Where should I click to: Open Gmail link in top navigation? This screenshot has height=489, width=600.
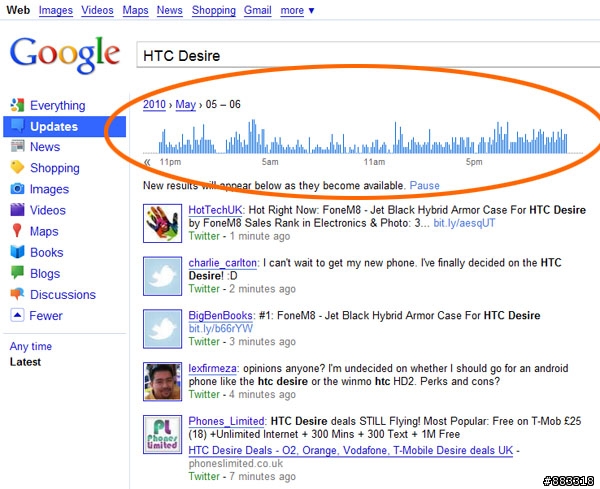pyautogui.click(x=258, y=10)
